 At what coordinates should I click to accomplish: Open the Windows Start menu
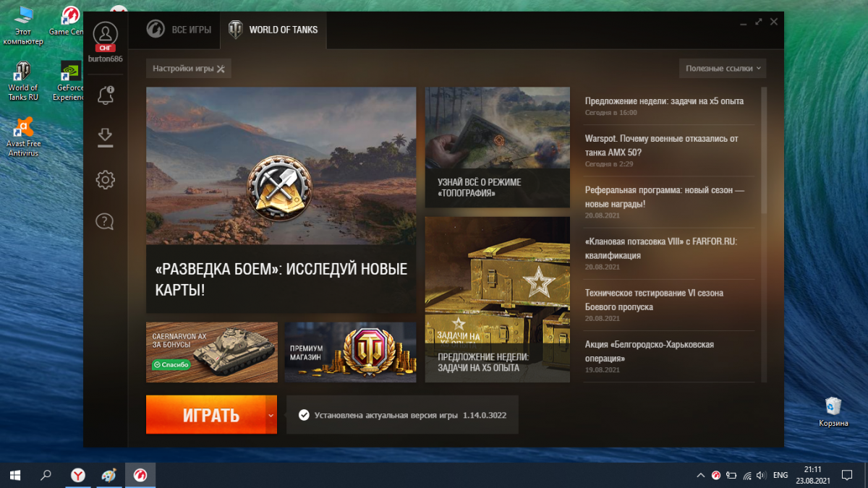point(14,475)
